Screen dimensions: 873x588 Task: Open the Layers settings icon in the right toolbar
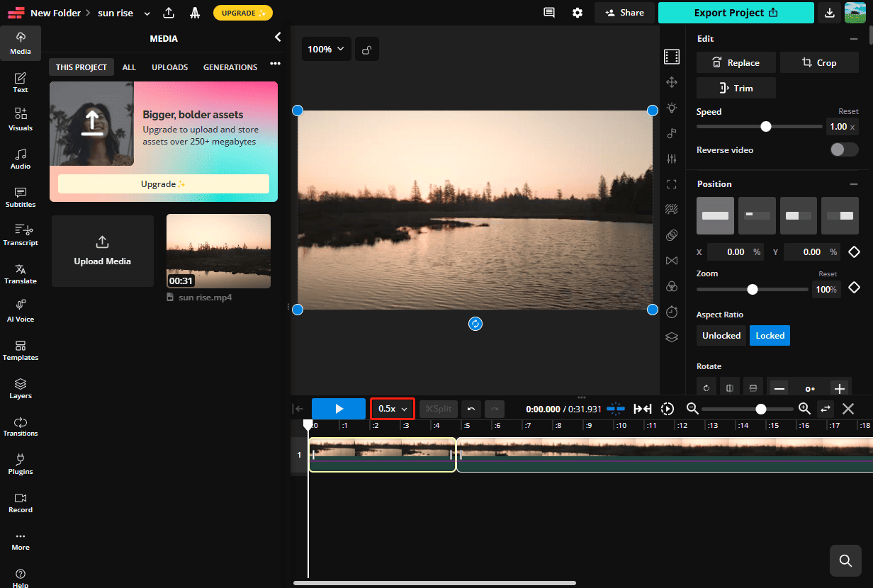point(672,337)
